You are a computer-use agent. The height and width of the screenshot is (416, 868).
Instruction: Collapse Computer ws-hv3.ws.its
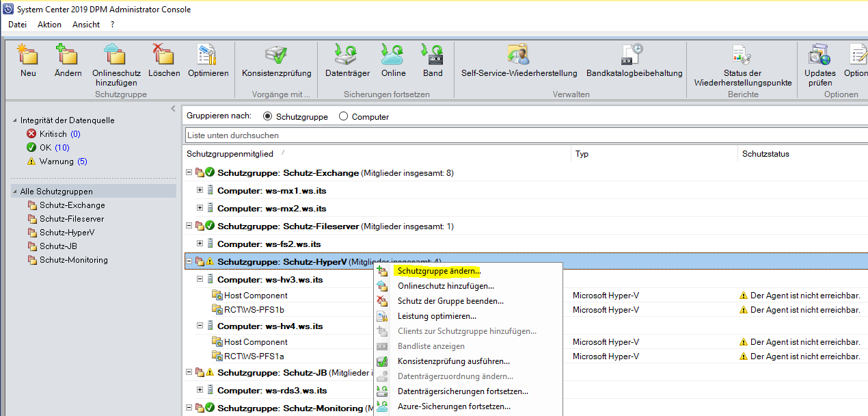click(200, 279)
